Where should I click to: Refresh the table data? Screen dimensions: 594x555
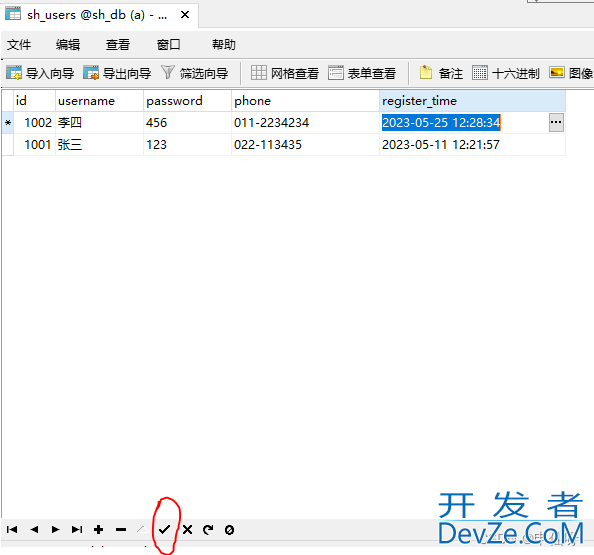(x=208, y=530)
